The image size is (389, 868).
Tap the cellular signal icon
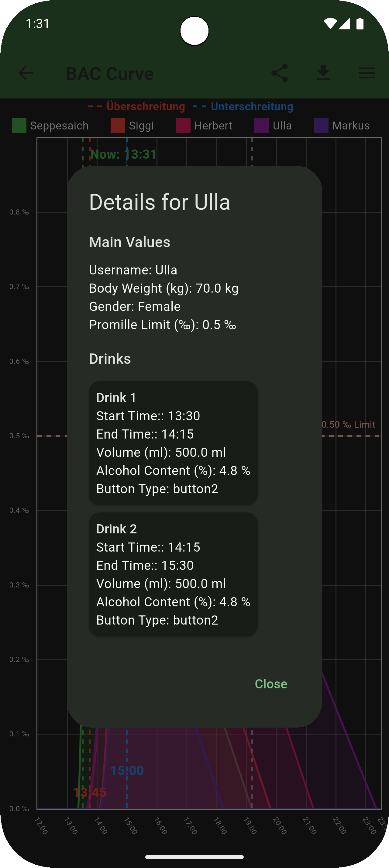pyautogui.click(x=345, y=24)
